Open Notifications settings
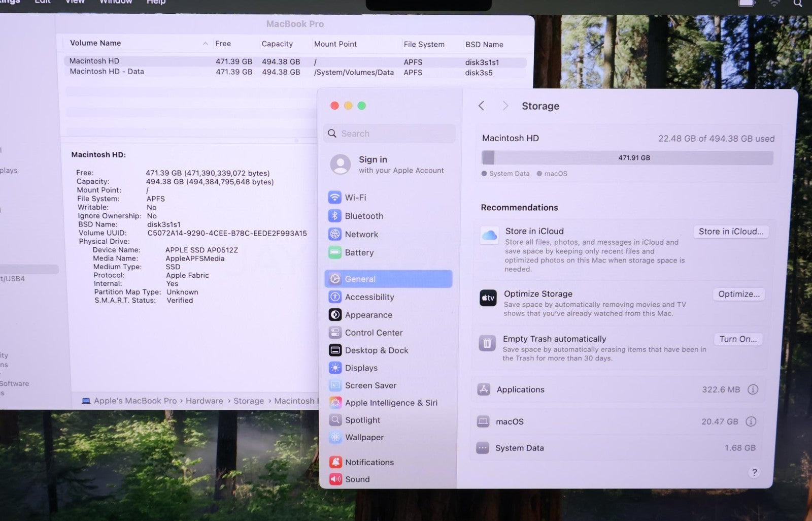This screenshot has height=521, width=812. 369,462
